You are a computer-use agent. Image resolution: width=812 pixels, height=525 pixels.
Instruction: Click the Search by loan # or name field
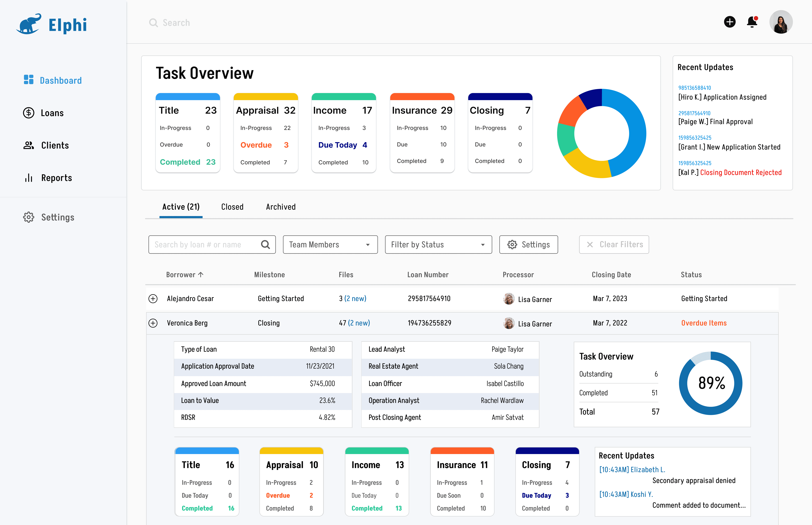[212, 244]
